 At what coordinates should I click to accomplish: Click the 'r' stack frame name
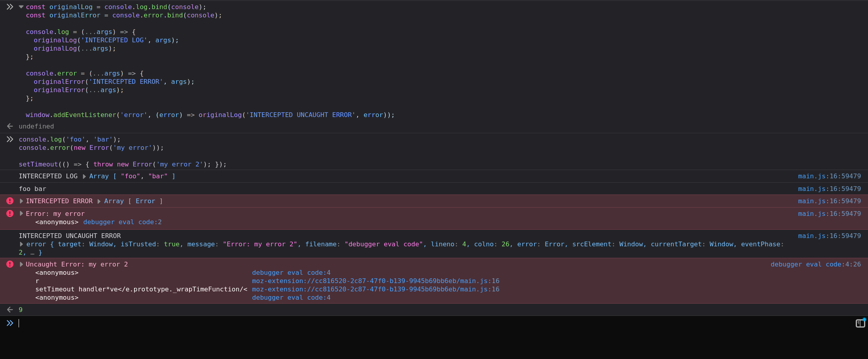coord(37,281)
